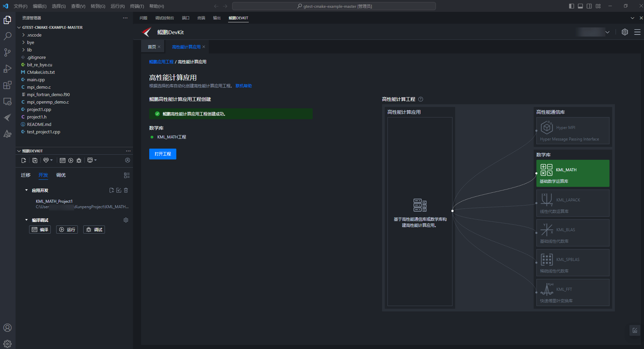Close the 高性能计算应用 tab

coord(204,47)
